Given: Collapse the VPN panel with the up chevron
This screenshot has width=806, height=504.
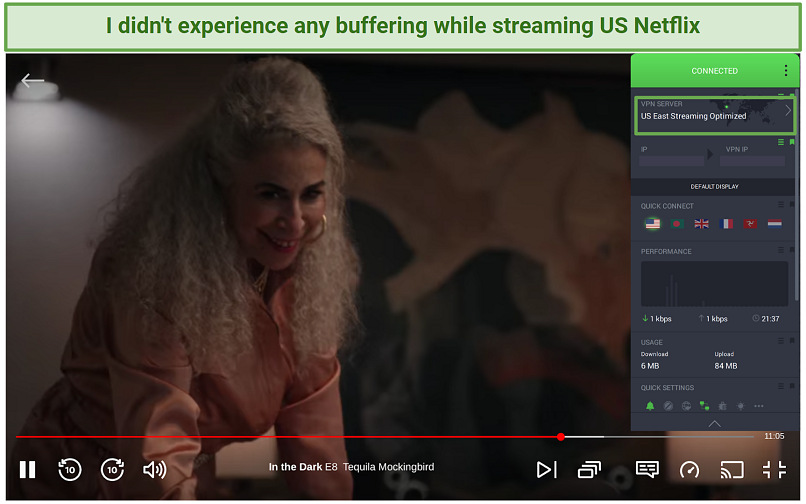Looking at the screenshot, I should (x=715, y=424).
